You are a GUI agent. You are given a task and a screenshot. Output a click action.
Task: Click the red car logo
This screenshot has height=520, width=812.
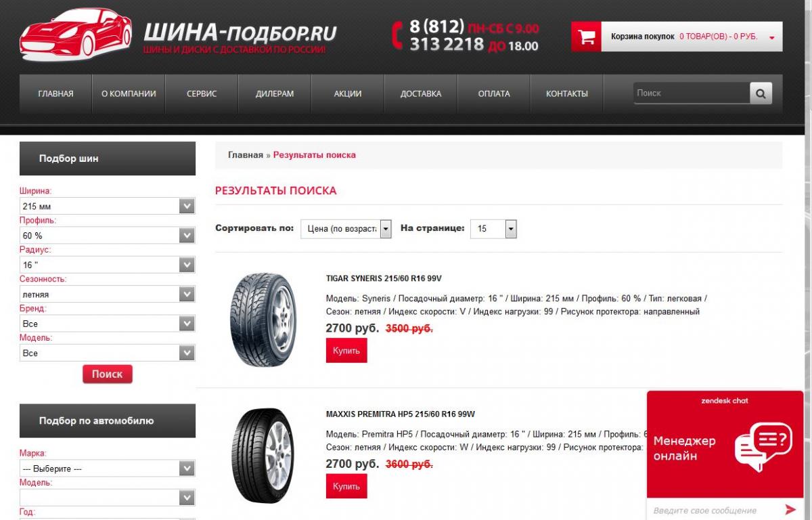(x=76, y=35)
